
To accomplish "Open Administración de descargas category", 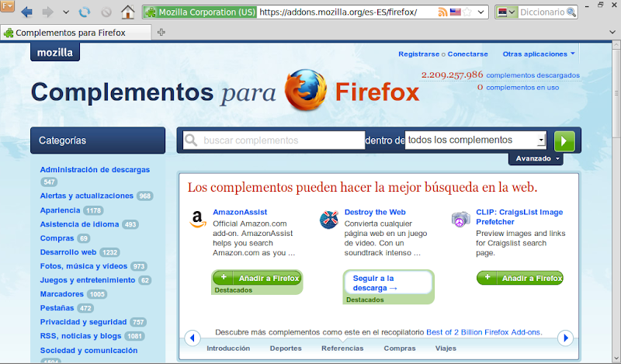I will coord(95,169).
